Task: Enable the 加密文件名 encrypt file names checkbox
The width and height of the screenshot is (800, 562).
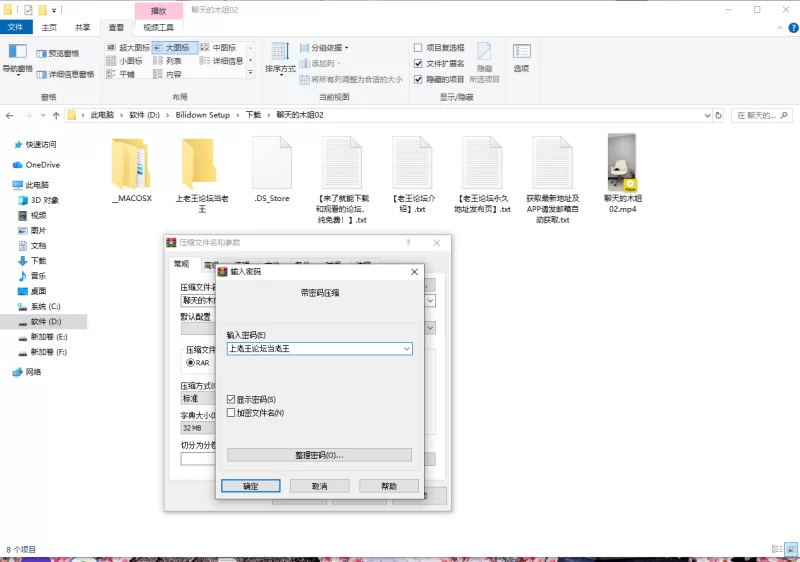Action: [232, 412]
